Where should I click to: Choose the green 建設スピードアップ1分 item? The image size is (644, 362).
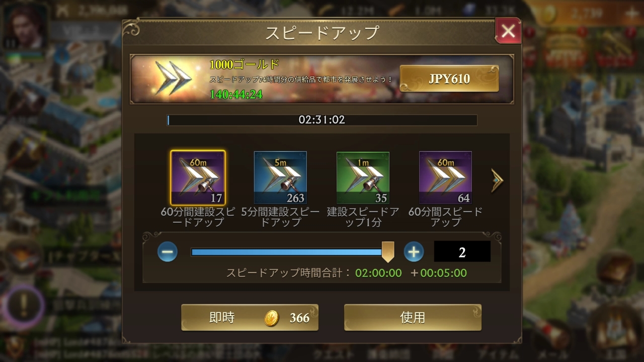tap(363, 178)
